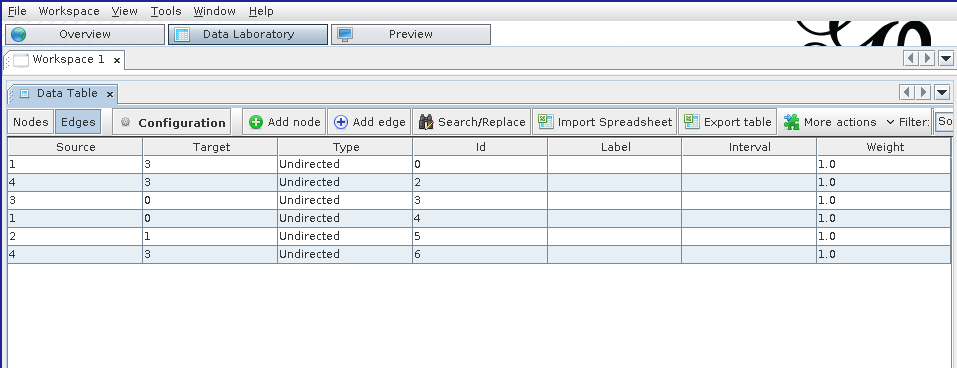Screen dimensions: 957x368
Task: Select the Data Laboratory mode button
Action: pyautogui.click(x=248, y=34)
